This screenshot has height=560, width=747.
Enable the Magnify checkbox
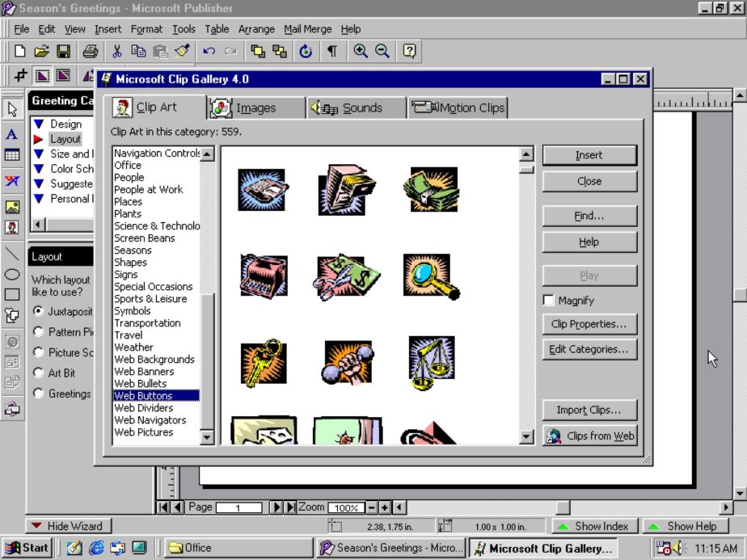tap(549, 301)
